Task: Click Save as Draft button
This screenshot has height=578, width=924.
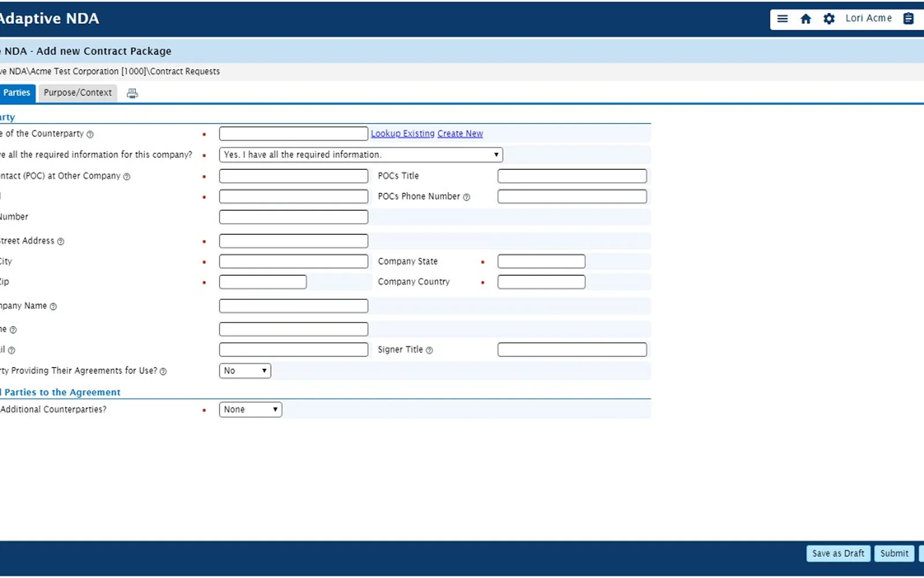Action: click(838, 553)
